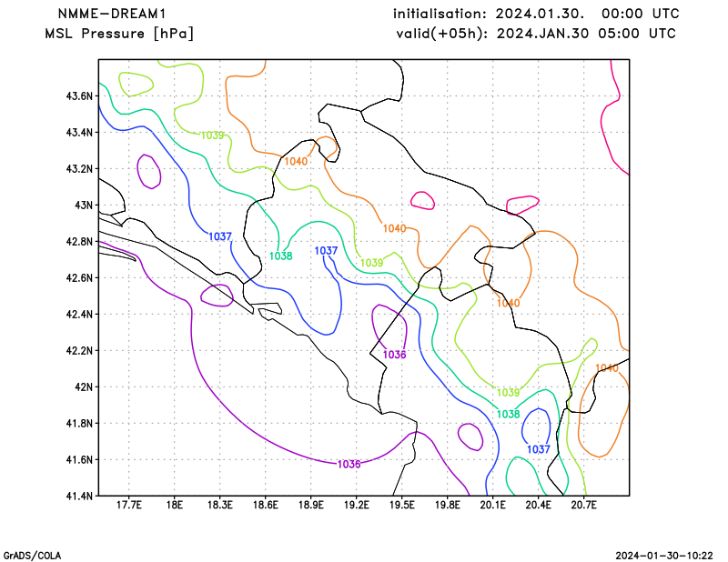Click the 42.6N latitude label
728x562 pixels.
pos(79,277)
